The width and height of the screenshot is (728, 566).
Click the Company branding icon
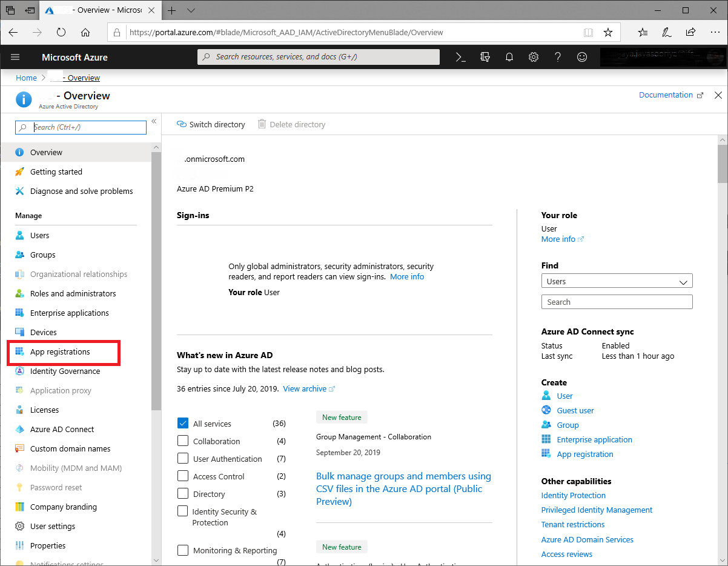coord(19,507)
